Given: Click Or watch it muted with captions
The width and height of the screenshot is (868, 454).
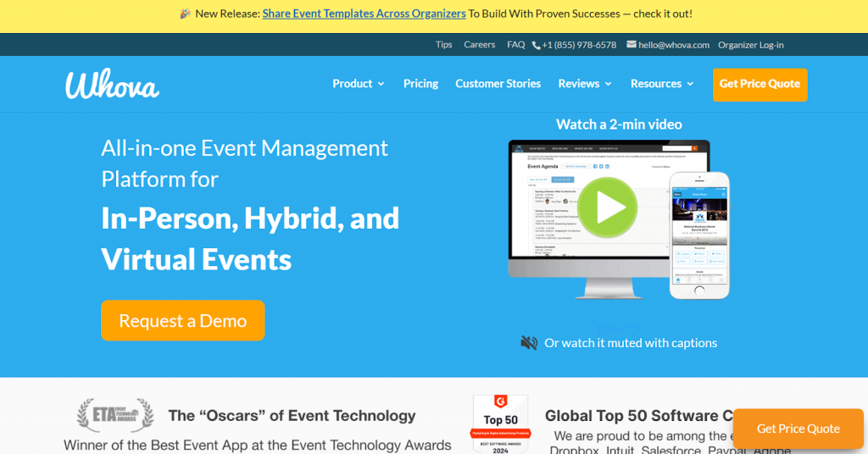Looking at the screenshot, I should 631,343.
